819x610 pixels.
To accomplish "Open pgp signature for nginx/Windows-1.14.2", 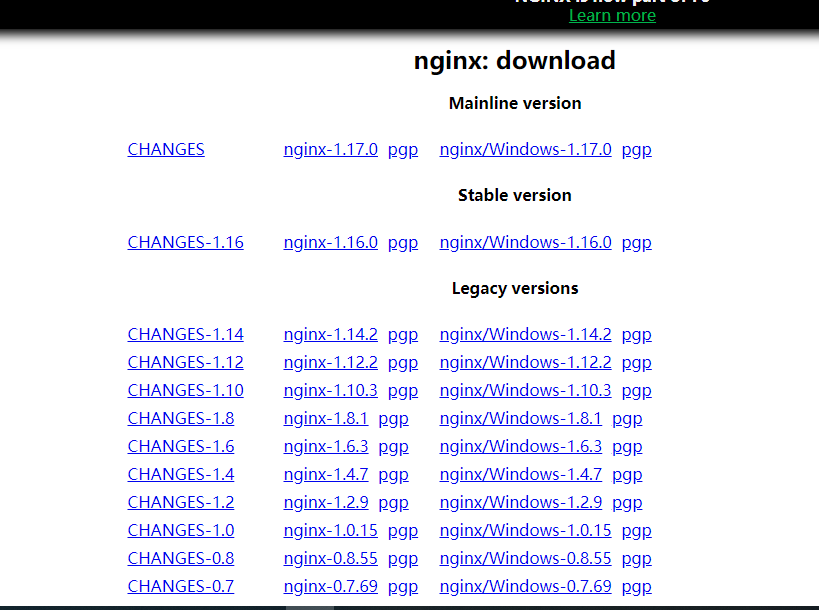I will pyautogui.click(x=637, y=335).
